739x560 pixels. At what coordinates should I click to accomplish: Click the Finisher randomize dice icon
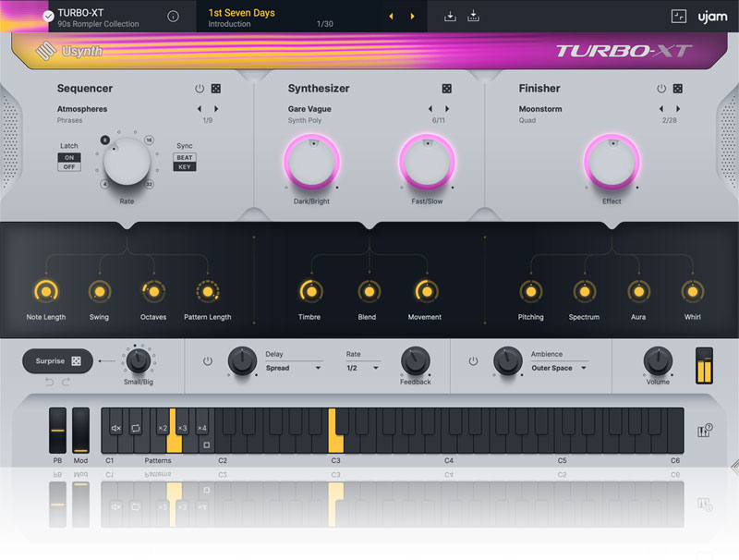[677, 89]
